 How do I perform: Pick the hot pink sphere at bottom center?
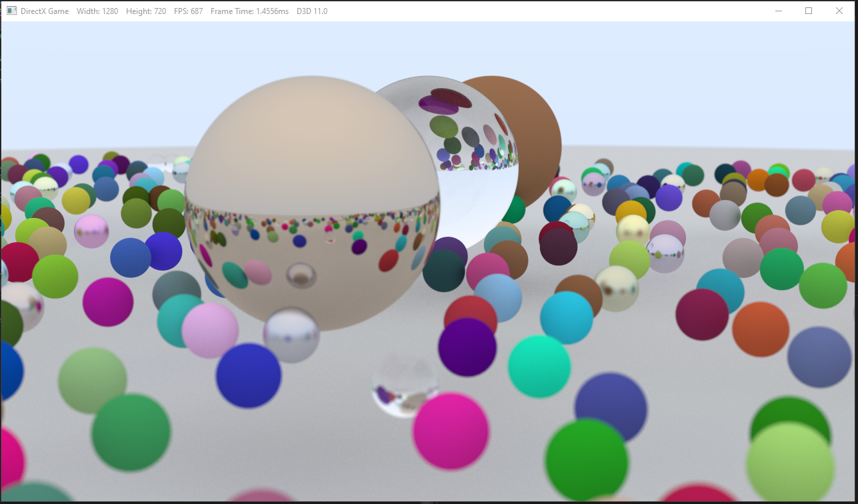tap(451, 431)
